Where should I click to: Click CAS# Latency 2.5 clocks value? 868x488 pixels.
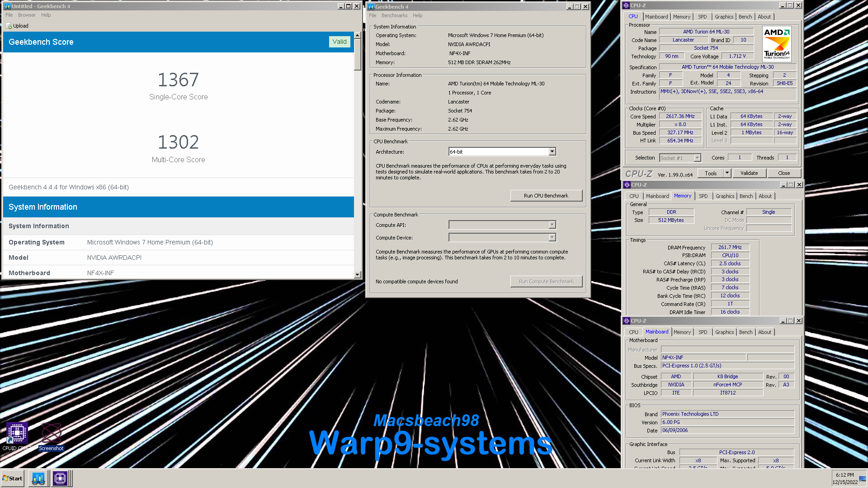point(730,263)
